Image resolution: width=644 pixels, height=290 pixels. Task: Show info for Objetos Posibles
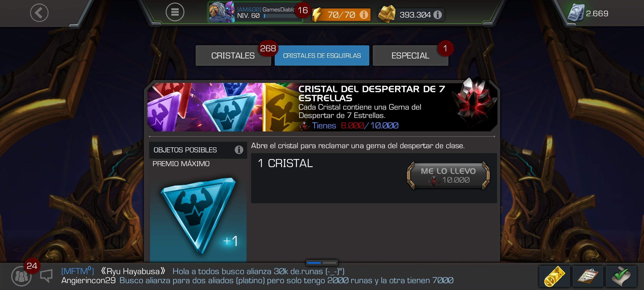[x=239, y=150]
